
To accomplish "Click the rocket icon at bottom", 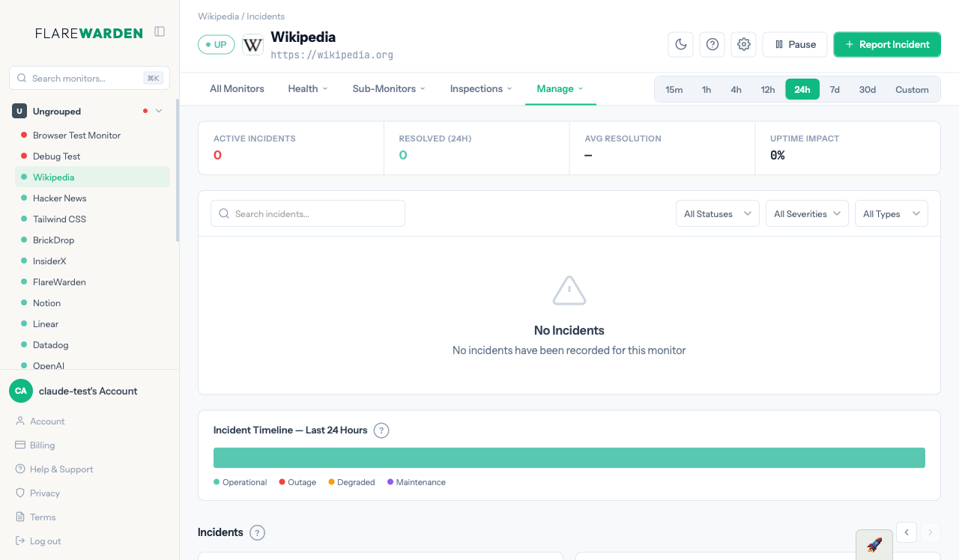I will click(x=874, y=544).
